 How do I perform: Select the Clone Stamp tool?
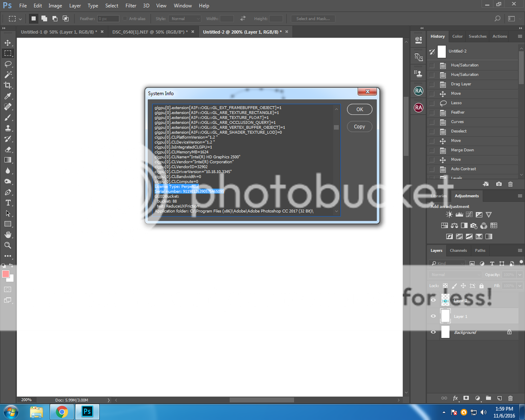point(8,128)
